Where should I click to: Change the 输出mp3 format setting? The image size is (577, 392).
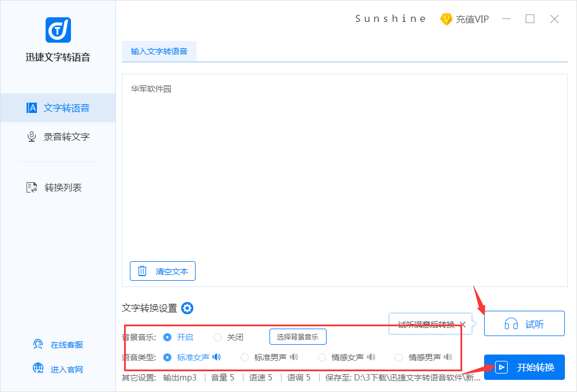180,378
